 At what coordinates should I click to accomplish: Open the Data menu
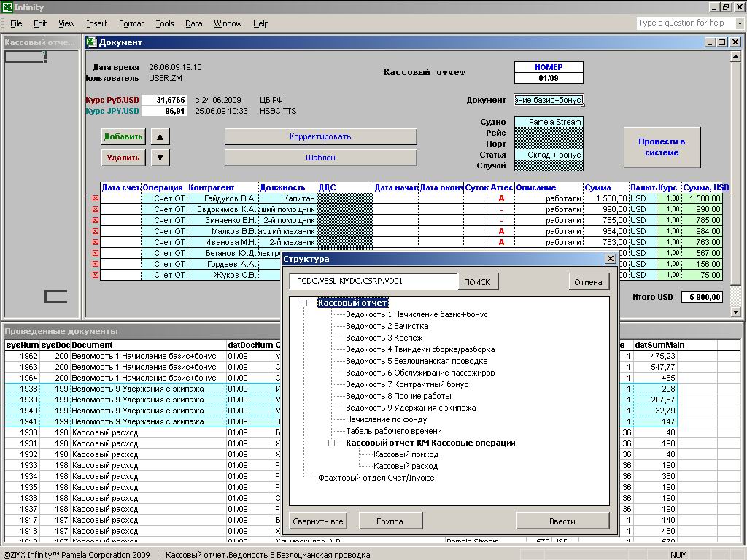tap(194, 23)
